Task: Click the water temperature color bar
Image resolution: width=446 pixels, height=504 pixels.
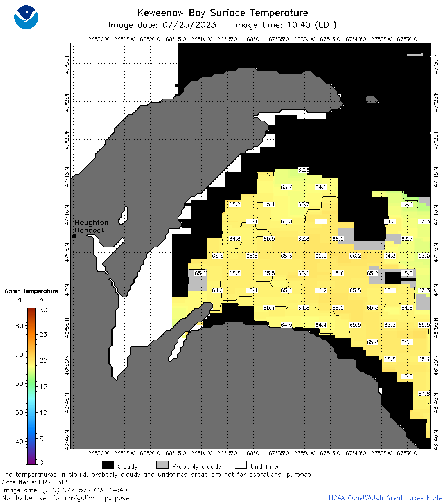Action: coord(32,386)
